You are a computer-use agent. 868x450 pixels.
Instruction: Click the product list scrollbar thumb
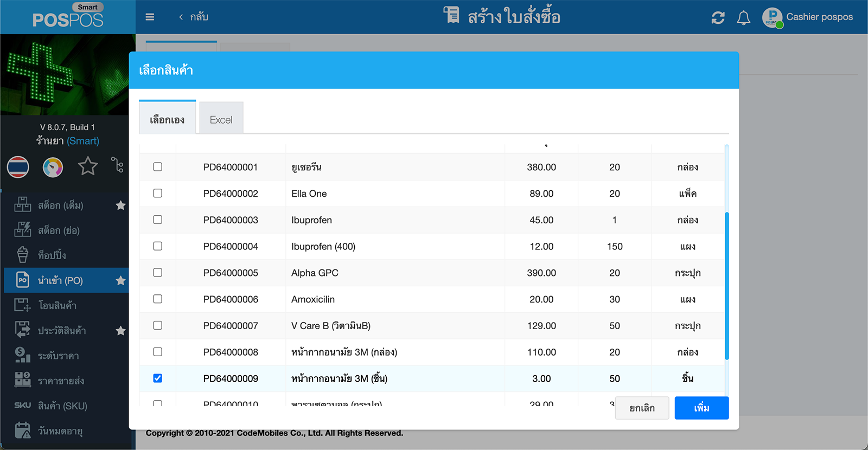point(726,286)
